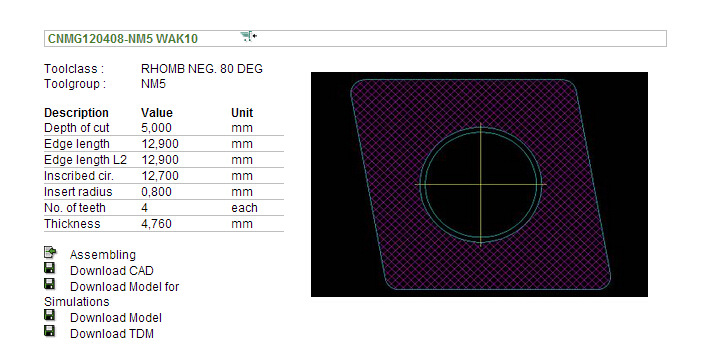Click the Edge length row label
Image resolution: width=720 pixels, height=361 pixels.
click(x=77, y=144)
